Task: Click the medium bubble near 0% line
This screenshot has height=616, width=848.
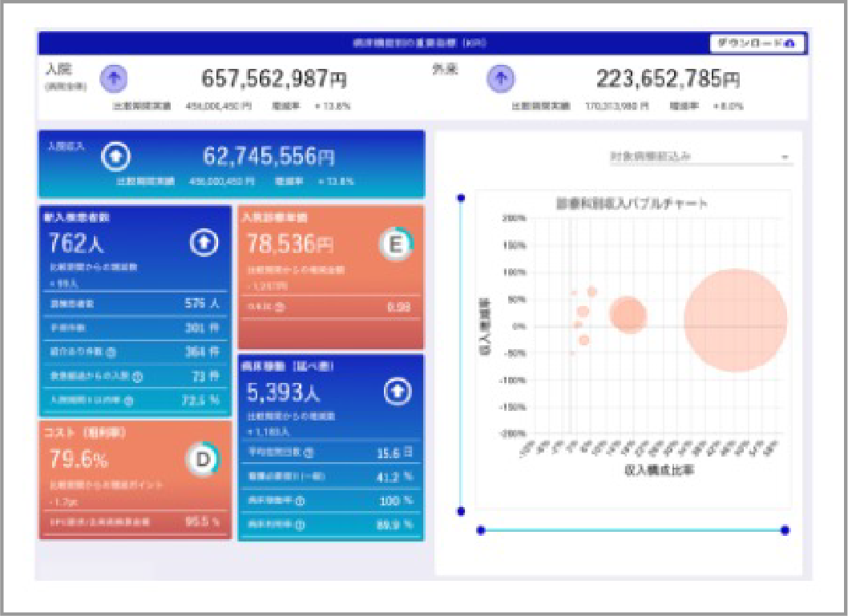Action: pos(628,315)
